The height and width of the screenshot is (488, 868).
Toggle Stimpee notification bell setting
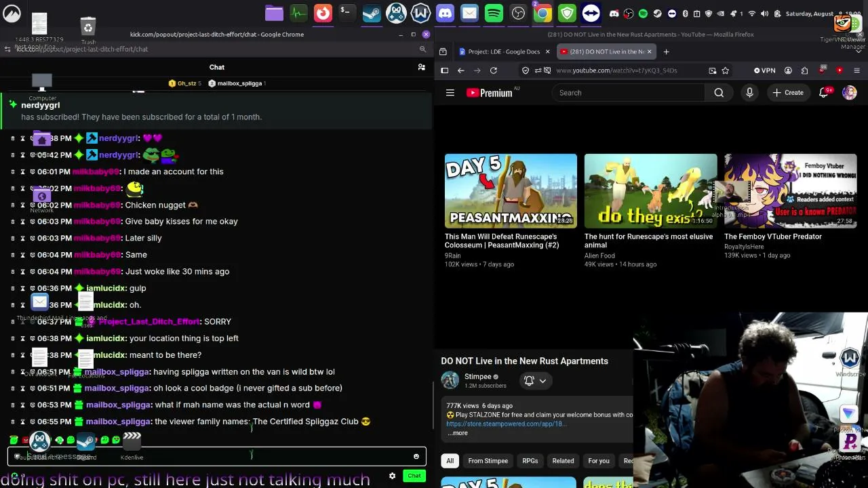(x=529, y=381)
